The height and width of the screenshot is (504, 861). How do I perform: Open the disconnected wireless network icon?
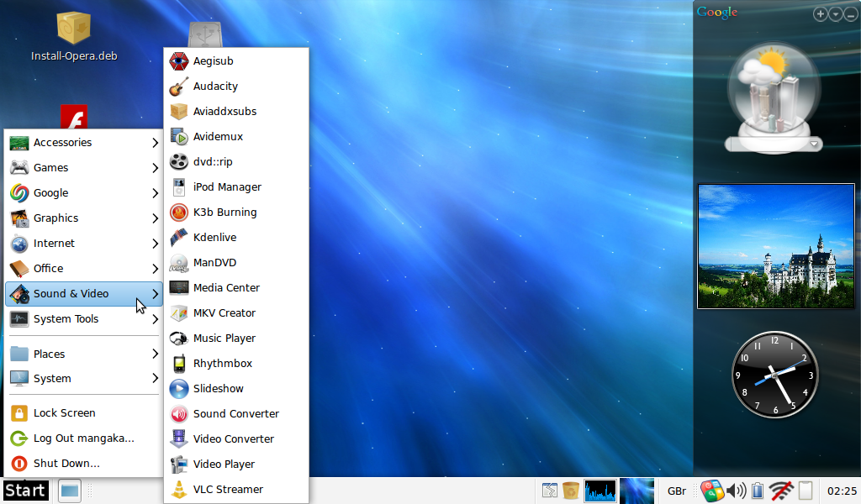tap(781, 491)
